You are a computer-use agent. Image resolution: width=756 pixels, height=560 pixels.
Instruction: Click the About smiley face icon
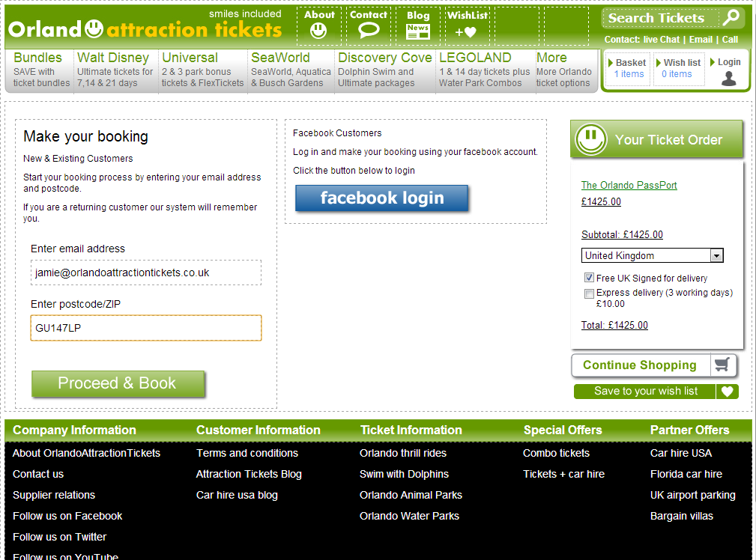pyautogui.click(x=318, y=31)
